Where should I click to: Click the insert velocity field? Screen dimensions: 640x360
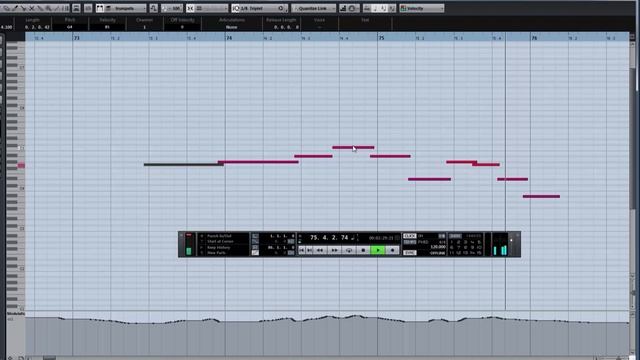click(x=172, y=8)
